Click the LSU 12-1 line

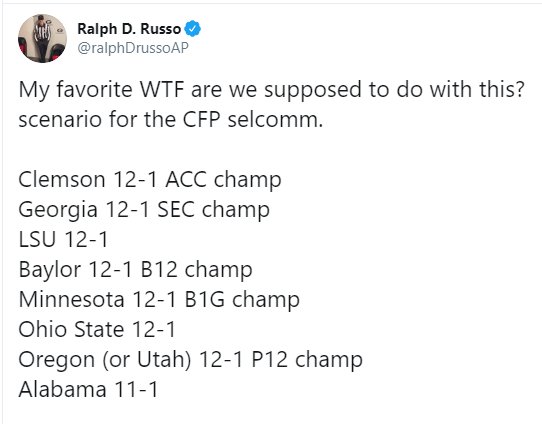point(63,239)
